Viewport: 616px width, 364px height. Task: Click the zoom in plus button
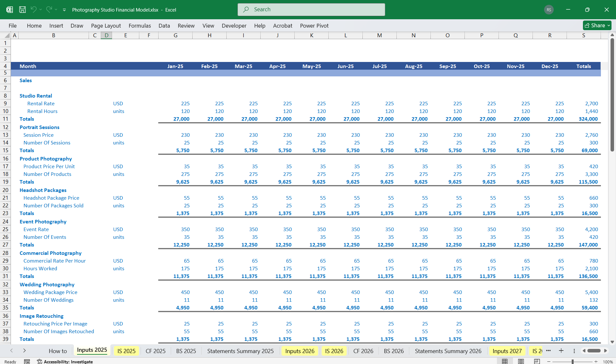(x=596, y=361)
